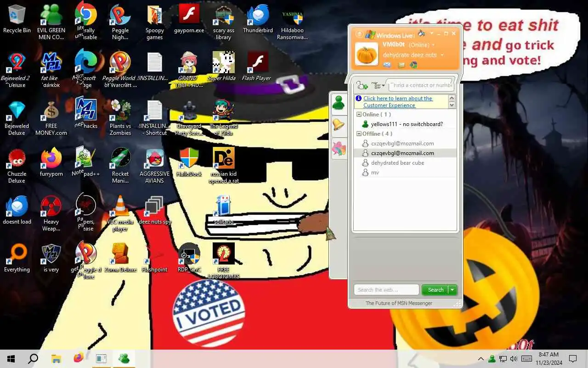
Task: Open the Spoopy games folder
Action: (155, 22)
